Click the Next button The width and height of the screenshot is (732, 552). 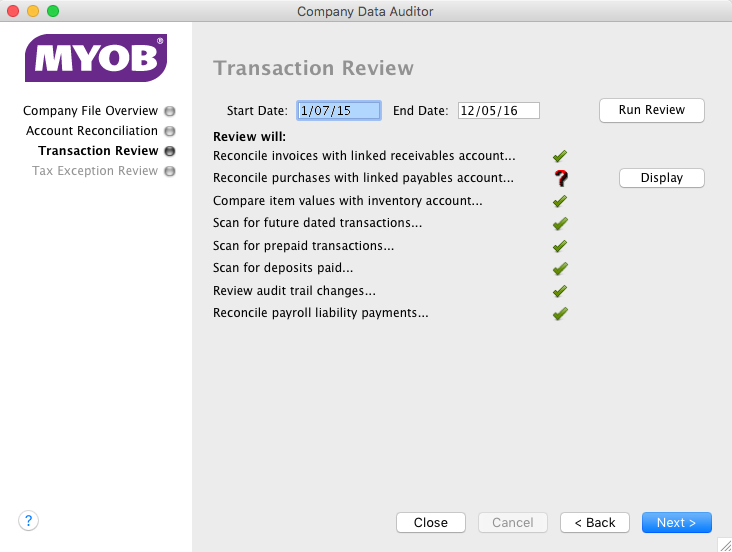point(676,522)
